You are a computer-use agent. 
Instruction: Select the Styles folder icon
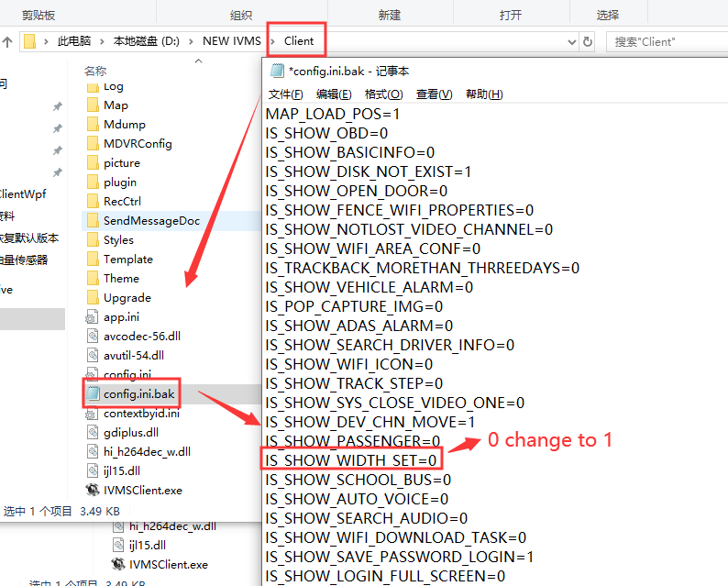tap(93, 239)
